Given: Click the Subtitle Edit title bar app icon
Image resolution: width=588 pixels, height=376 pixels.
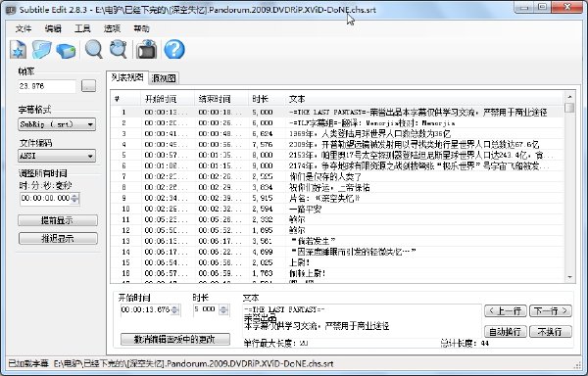Looking at the screenshot, I should pos(11,10).
